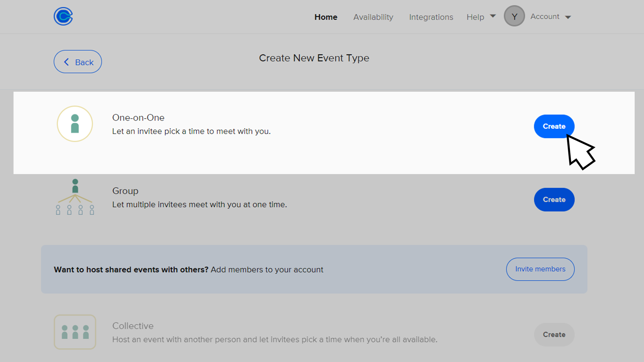
Task: Click the Collective three-people icon
Action: click(x=75, y=332)
